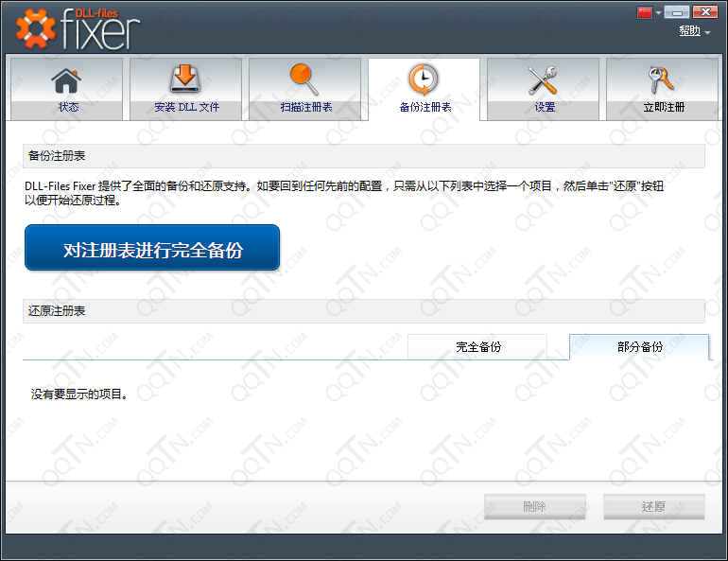Click the orange DLL-files Fixer gear logo
This screenshot has width=728, height=561.
coord(36,30)
